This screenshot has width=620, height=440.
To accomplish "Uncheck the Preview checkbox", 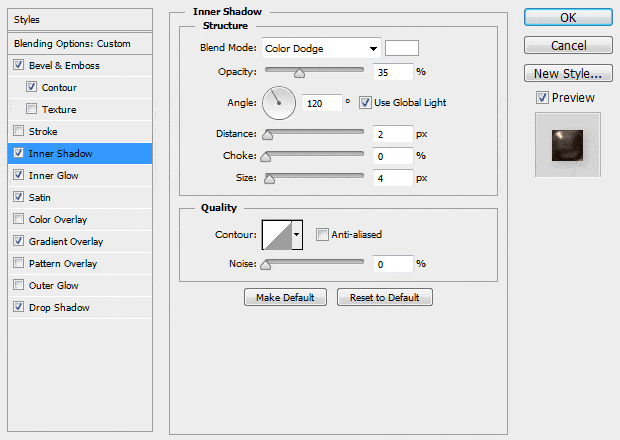I will pyautogui.click(x=542, y=98).
